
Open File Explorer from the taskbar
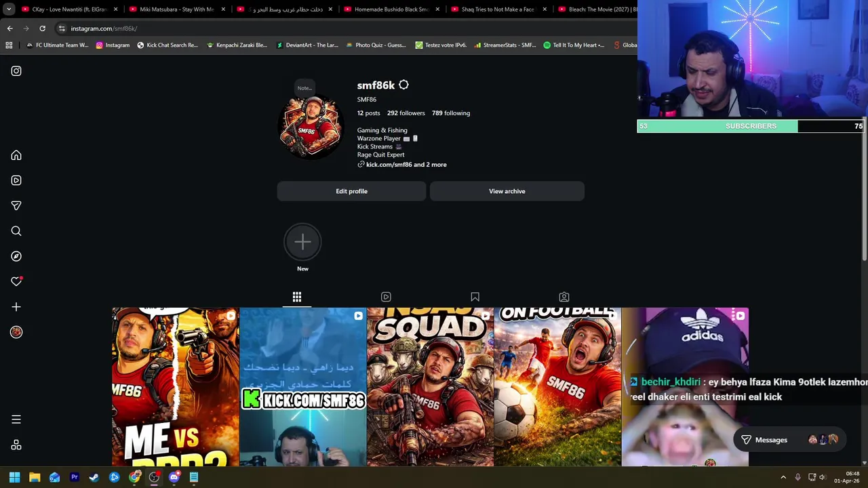[x=35, y=477]
